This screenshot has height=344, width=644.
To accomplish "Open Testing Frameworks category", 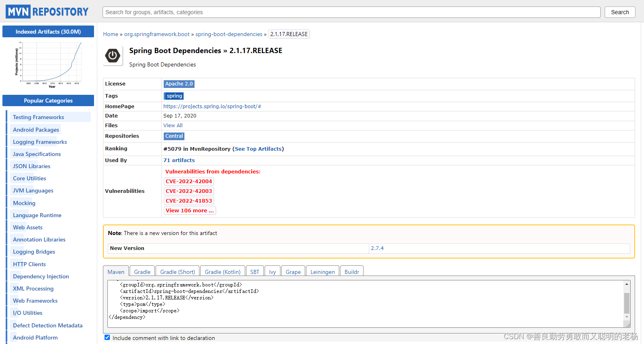I will coord(39,117).
